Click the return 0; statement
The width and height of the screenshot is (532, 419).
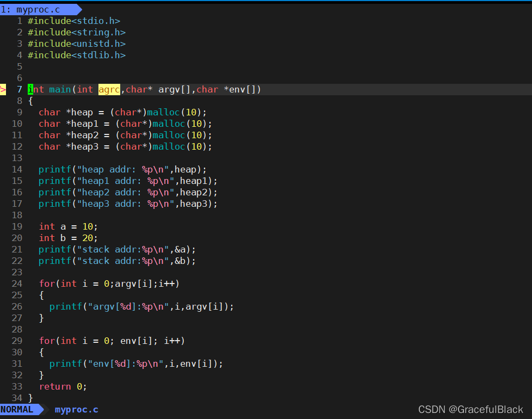point(63,387)
